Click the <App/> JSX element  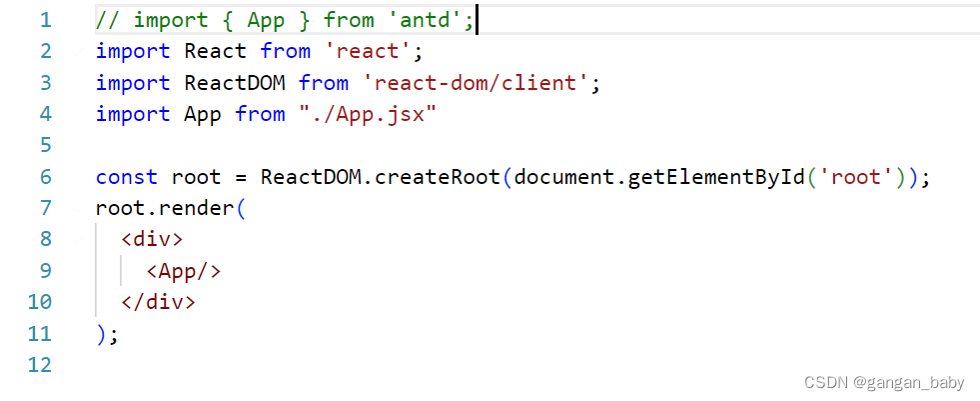coord(184,272)
